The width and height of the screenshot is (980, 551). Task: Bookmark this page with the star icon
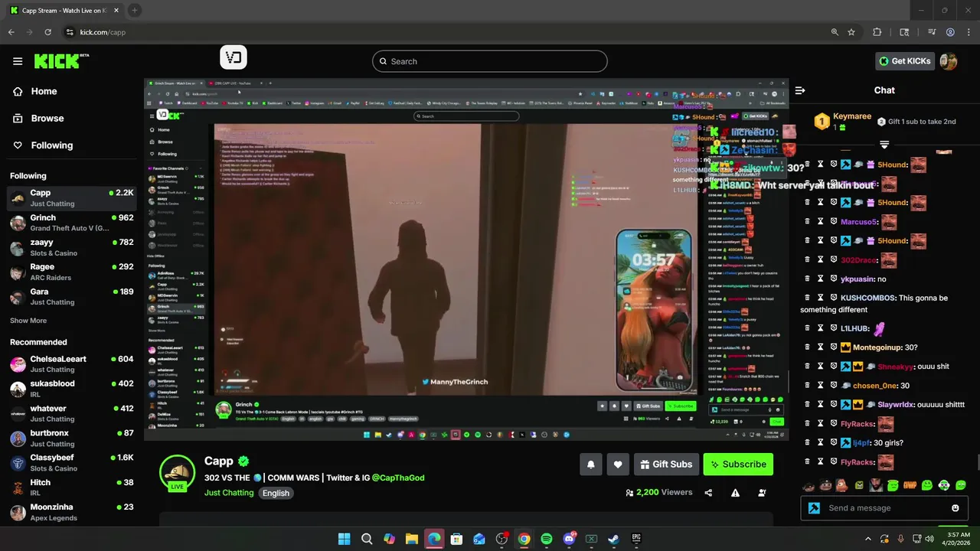point(851,32)
